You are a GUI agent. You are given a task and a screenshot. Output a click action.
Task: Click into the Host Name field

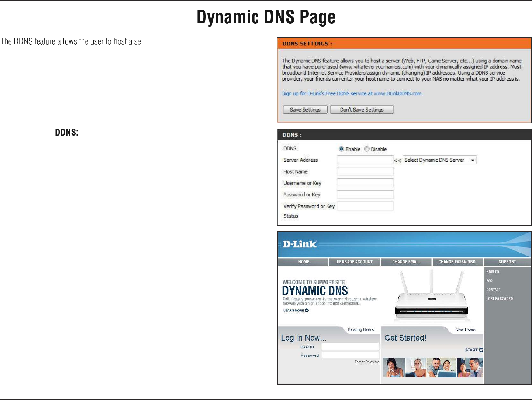[365, 171]
